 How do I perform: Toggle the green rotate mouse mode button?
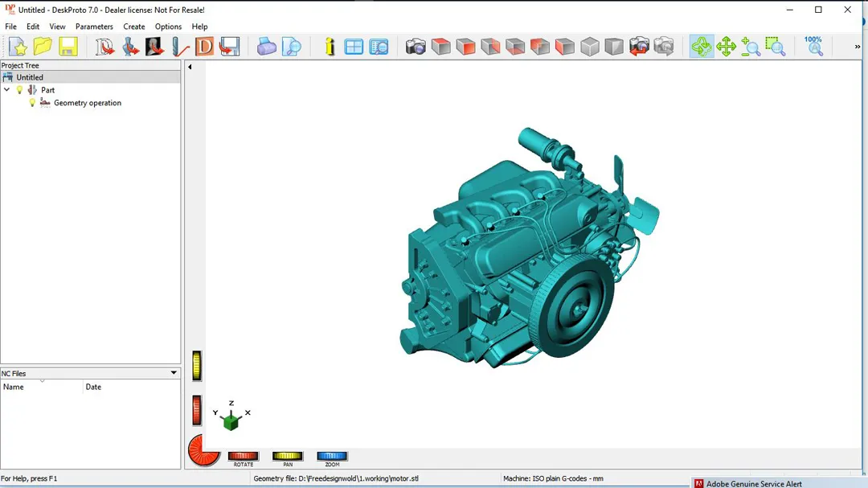click(x=702, y=47)
